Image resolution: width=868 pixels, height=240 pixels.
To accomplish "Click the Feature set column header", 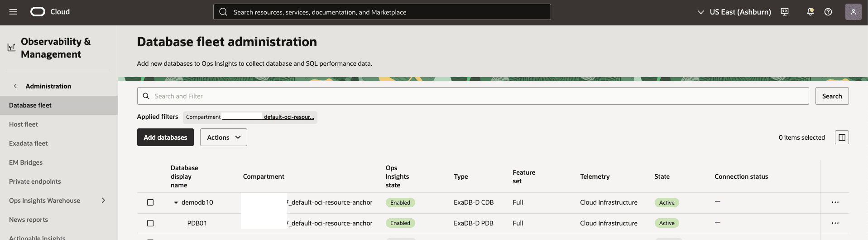I will pos(524,176).
